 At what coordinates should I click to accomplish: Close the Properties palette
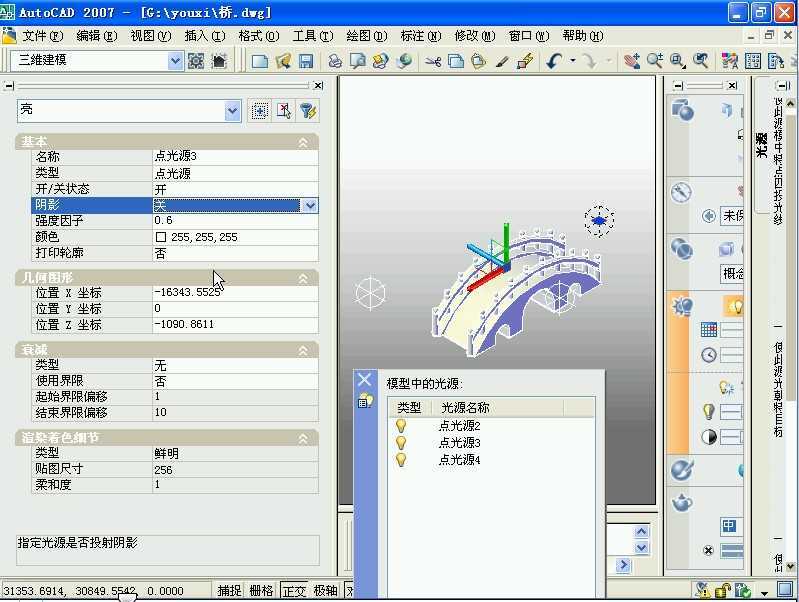(318, 86)
